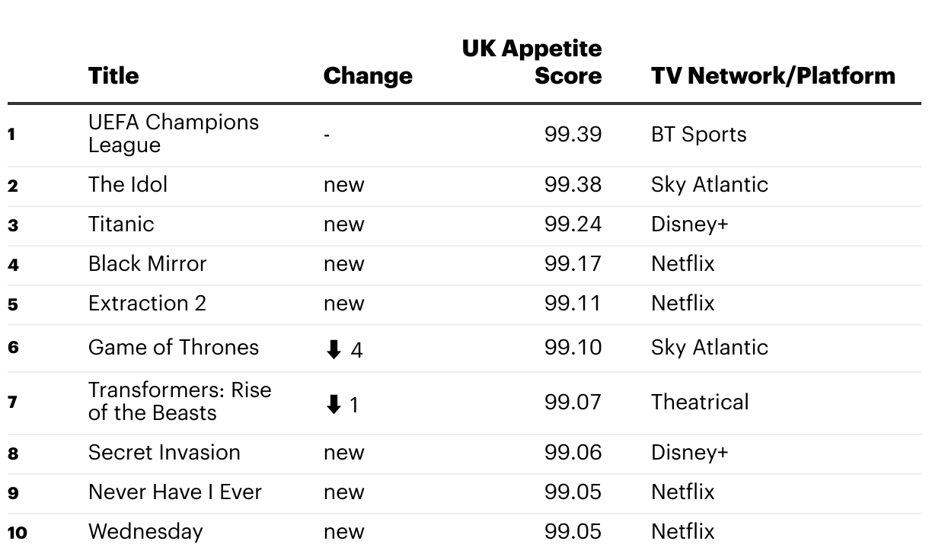929x560 pixels.
Task: Click the down arrow beside Game of Thrones
Action: (334, 349)
